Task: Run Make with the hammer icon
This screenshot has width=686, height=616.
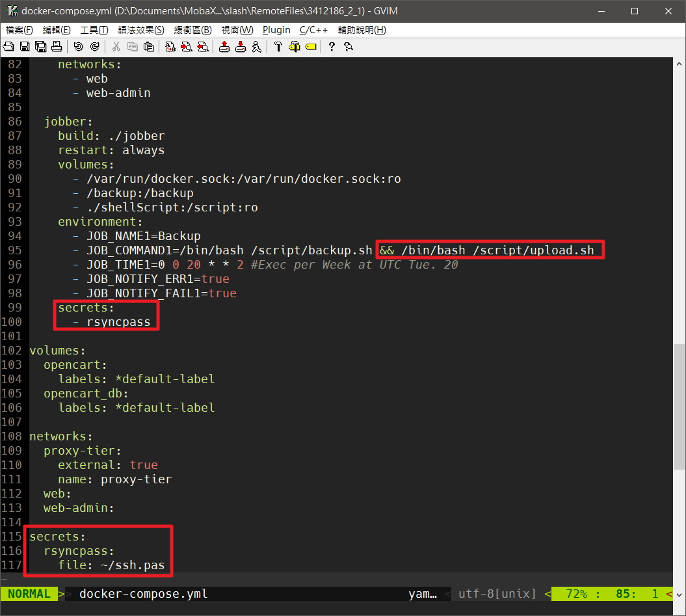Action: 278,46
